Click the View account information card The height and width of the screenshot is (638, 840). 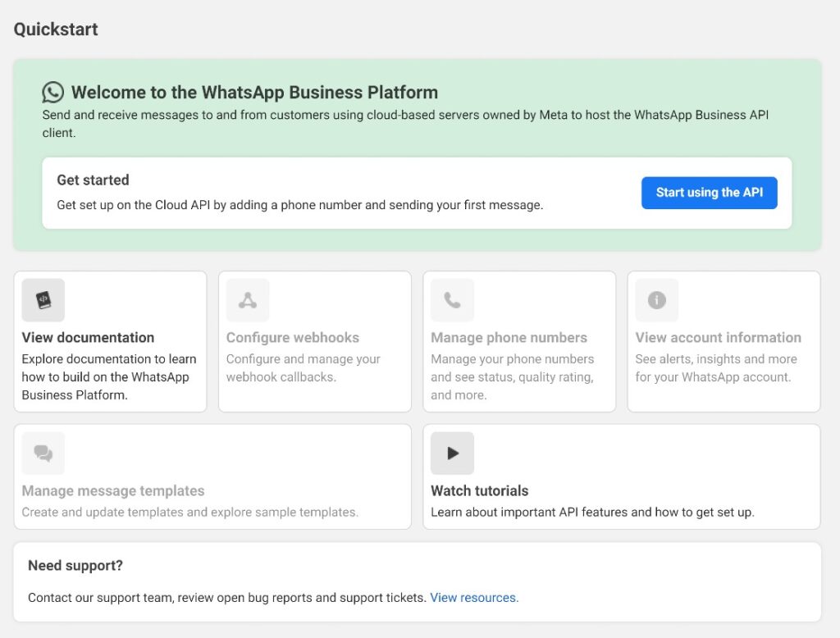[x=723, y=340]
